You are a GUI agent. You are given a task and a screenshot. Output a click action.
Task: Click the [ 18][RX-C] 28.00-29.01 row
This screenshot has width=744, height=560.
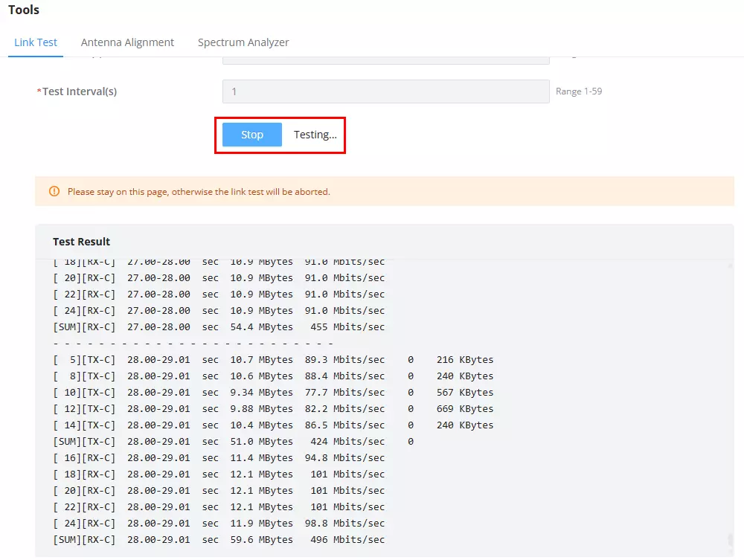(219, 474)
